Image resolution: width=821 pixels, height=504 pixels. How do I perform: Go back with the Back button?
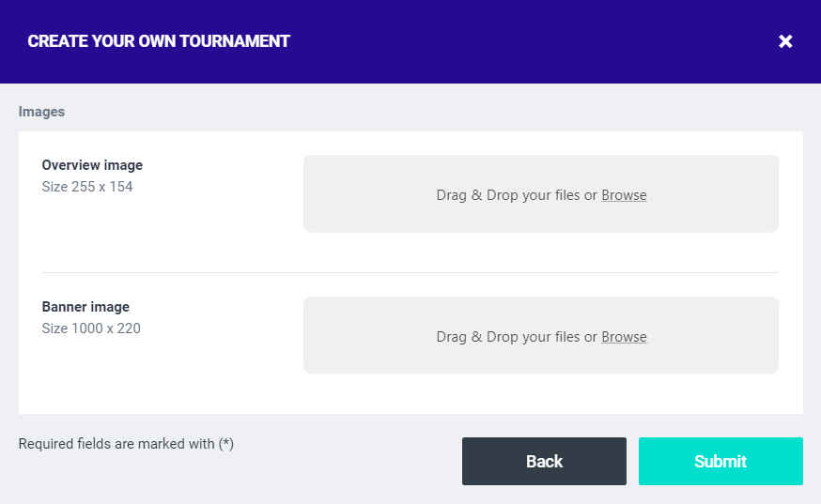coord(544,461)
